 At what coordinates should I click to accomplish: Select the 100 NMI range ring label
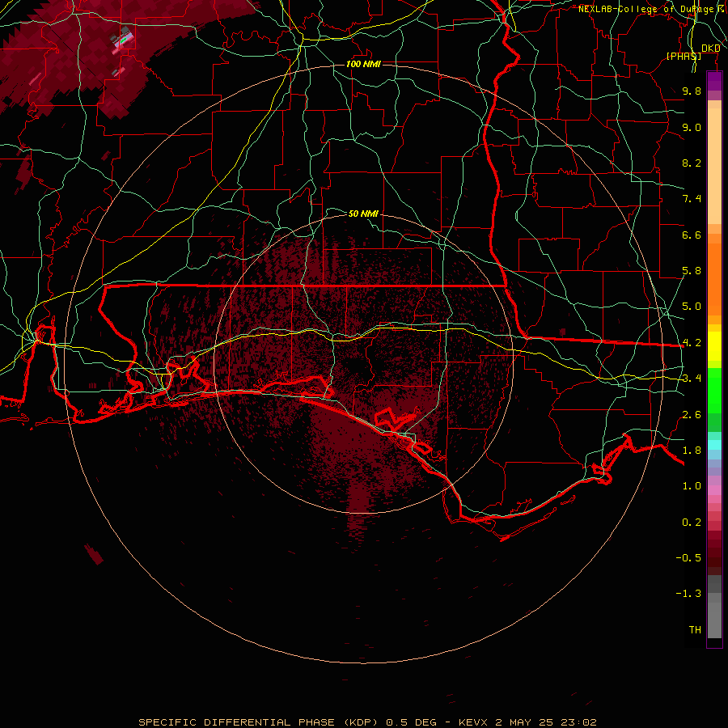click(363, 64)
